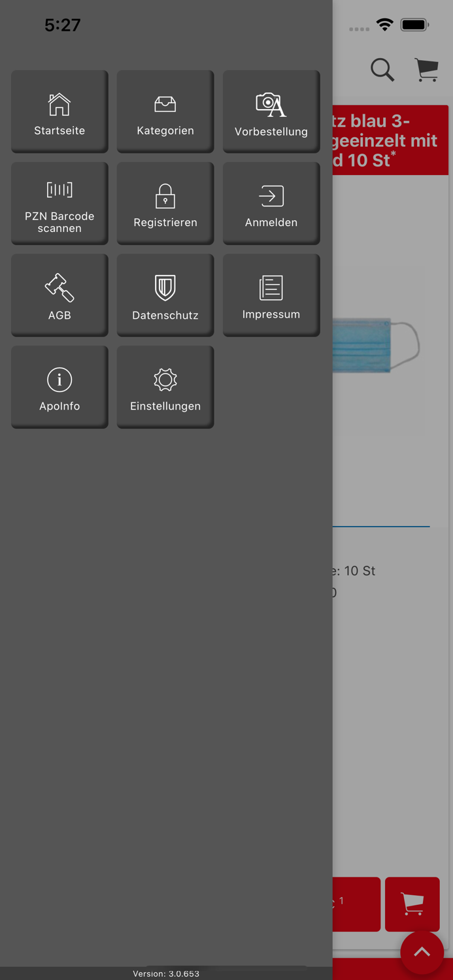The width and height of the screenshot is (453, 980).
Task: Open Datenschutz shield tile
Action: pos(165,295)
